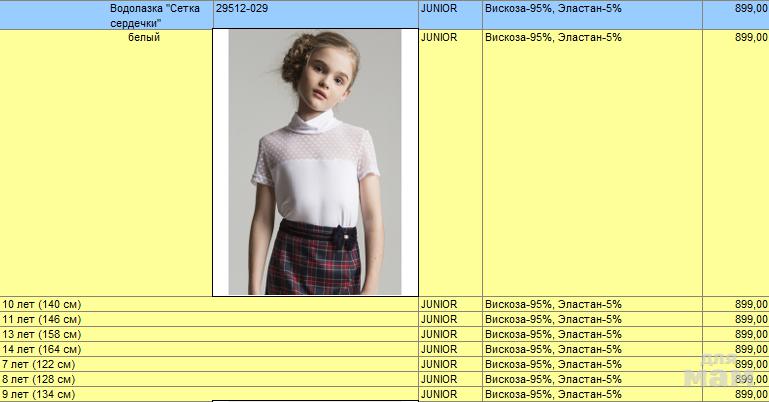Screen dimensions: 769x402
Task: Select the size cell 9 лет (134 см)
Action: pos(40,394)
